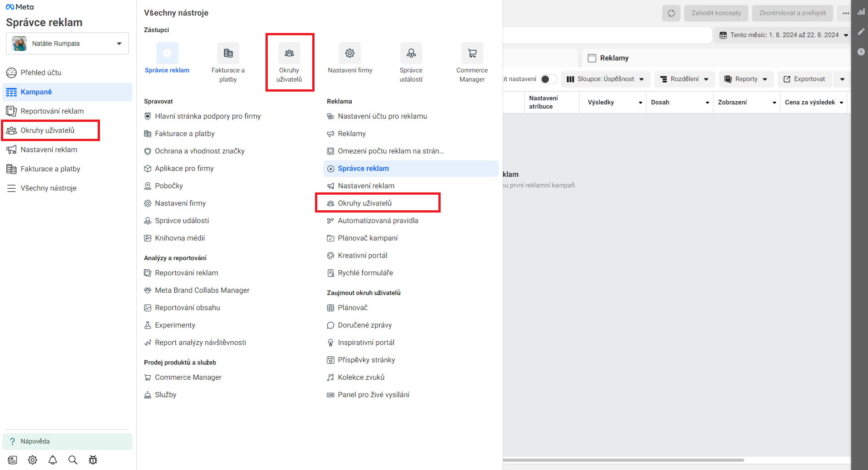Open Nastavení reklam in left sidebar

pyautogui.click(x=67, y=149)
